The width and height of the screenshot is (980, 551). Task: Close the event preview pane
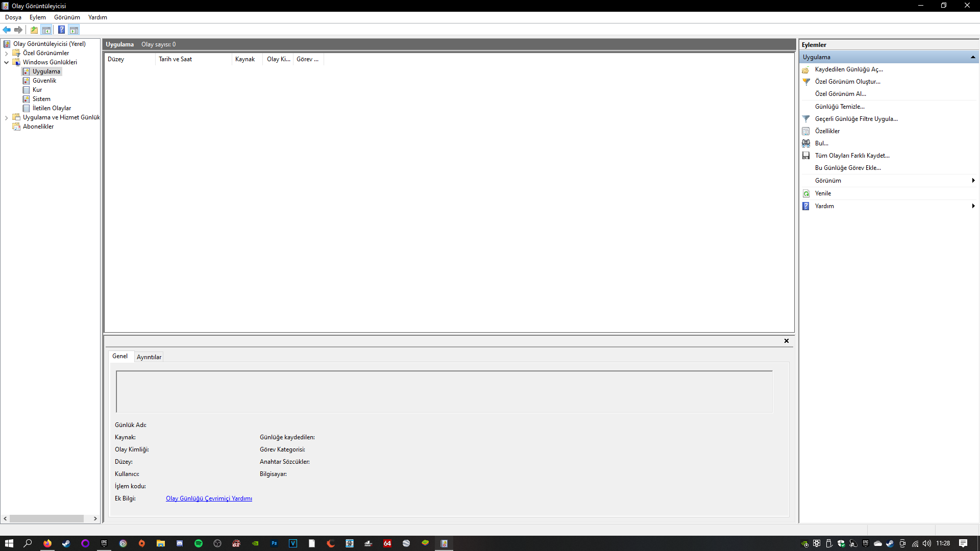[787, 341]
